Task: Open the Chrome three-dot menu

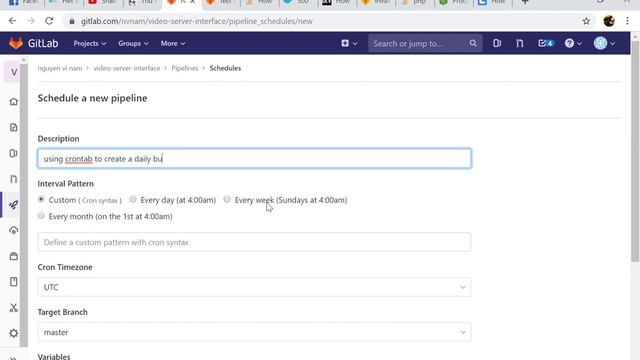Action: [627, 21]
